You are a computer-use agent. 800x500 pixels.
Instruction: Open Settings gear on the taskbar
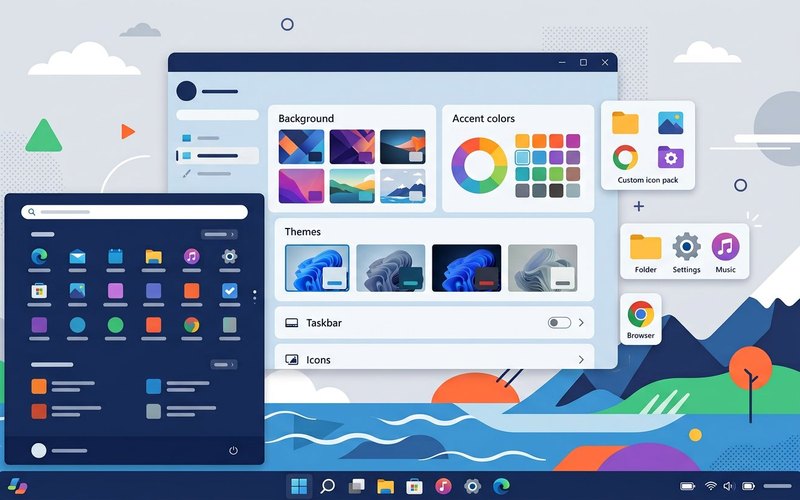pyautogui.click(x=472, y=486)
